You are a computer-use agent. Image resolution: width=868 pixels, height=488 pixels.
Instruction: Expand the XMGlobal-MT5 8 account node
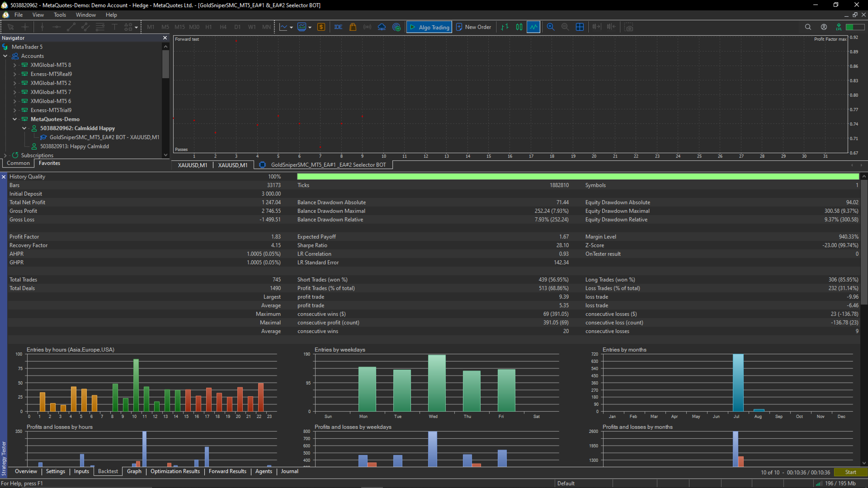(x=14, y=65)
